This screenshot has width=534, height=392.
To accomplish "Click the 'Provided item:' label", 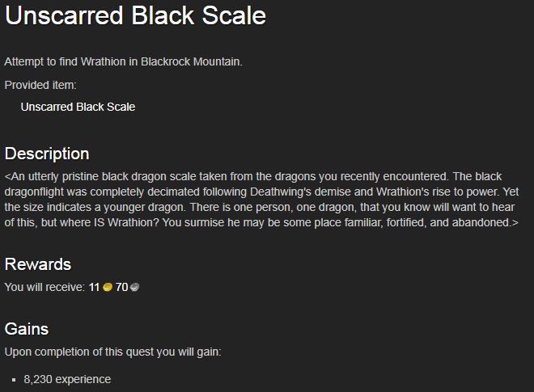I will 40,85.
